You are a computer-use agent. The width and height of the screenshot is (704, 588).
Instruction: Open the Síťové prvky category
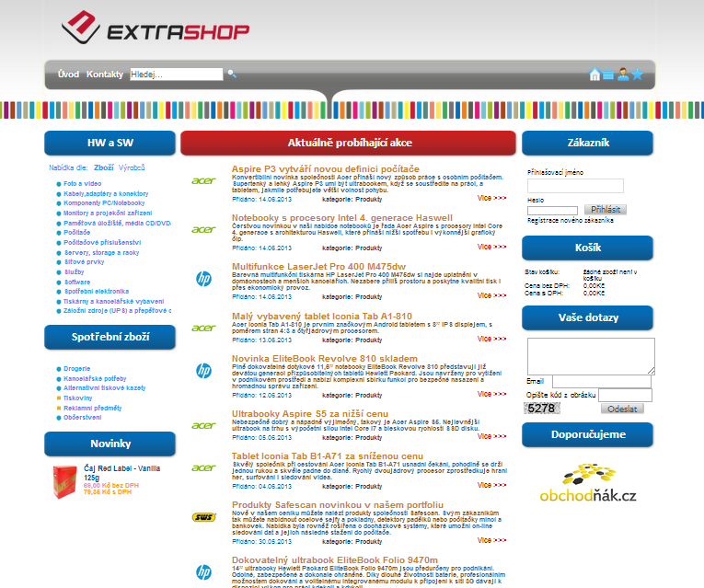coord(85,261)
